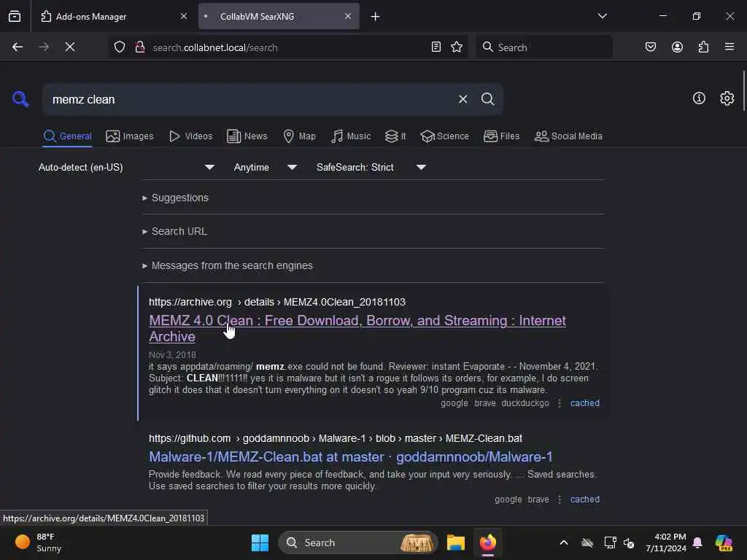
Task: Open the Anytime time range dropdown
Action: [265, 167]
